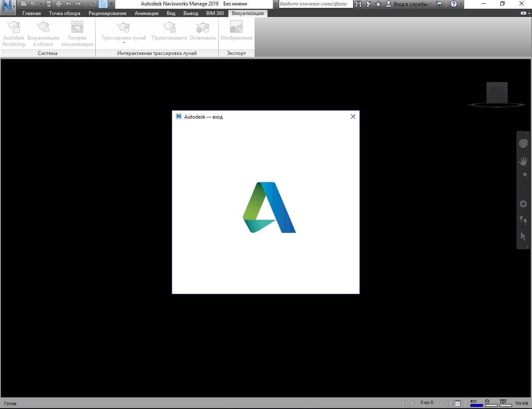The image size is (532, 409).
Task: Click the last sheet arrow in status bar
Action: tap(449, 403)
